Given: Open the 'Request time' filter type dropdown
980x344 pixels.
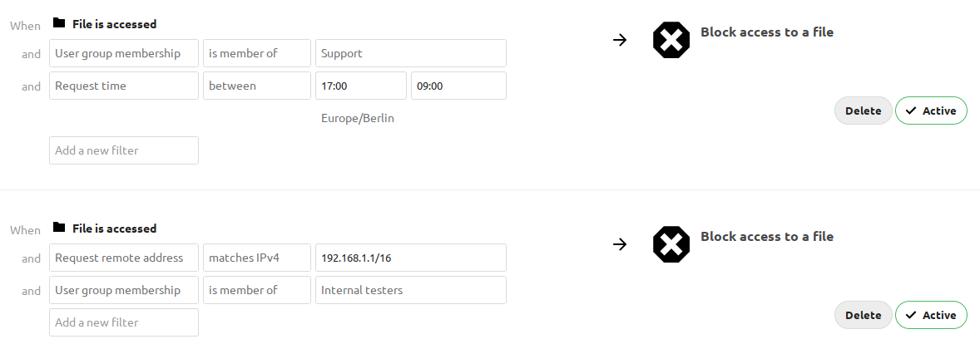Looking at the screenshot, I should pyautogui.click(x=124, y=86).
